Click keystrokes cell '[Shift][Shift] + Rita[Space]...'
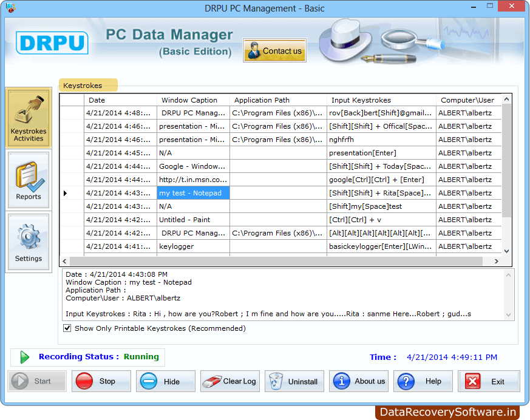 pos(382,193)
